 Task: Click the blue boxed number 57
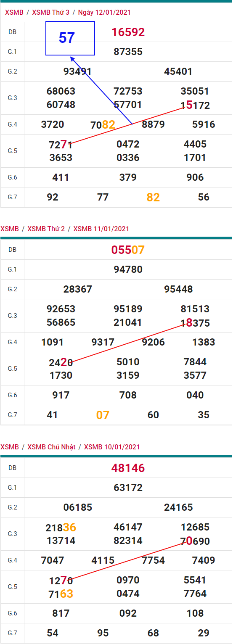(66, 38)
